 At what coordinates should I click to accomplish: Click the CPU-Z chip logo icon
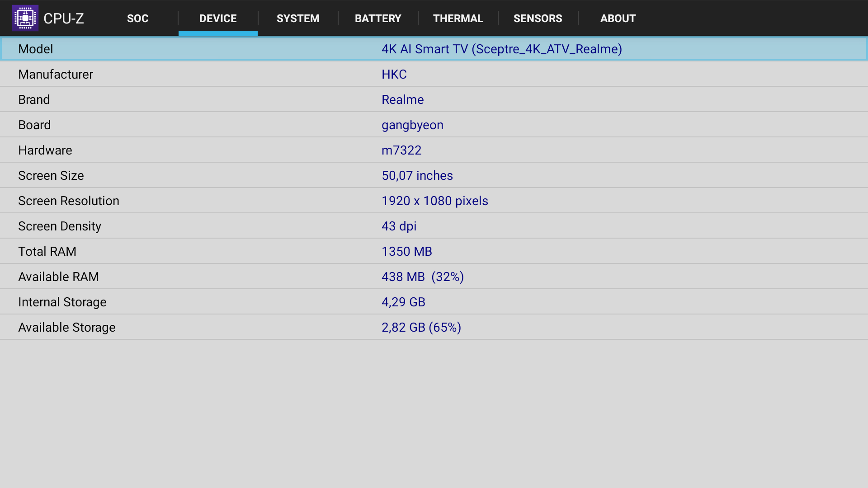pos(25,18)
